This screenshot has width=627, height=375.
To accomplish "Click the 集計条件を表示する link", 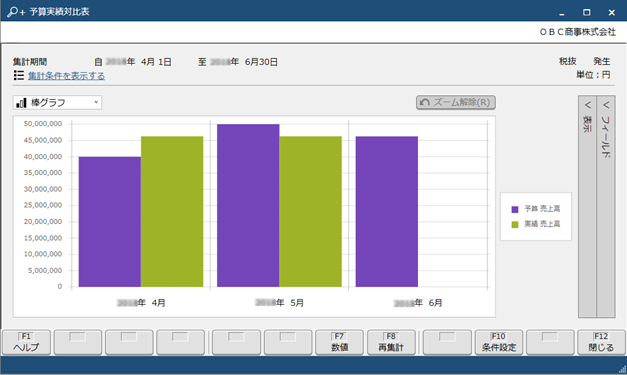I will [66, 76].
